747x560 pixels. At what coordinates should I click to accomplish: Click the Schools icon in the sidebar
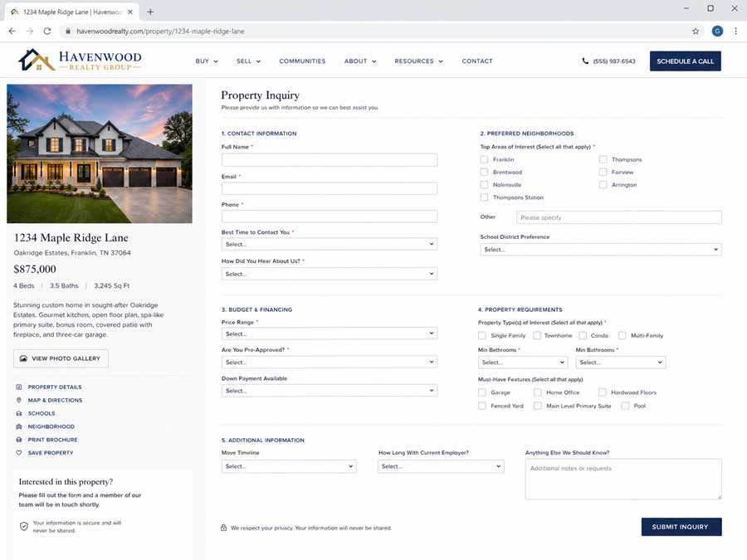coord(18,412)
